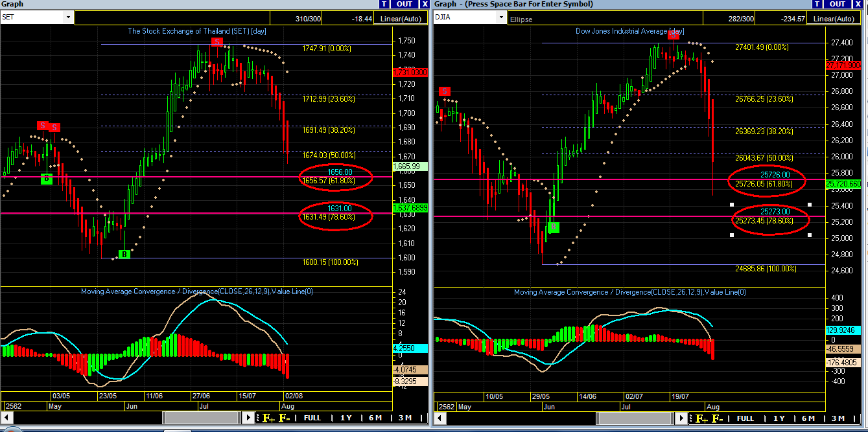Click OUT button in DJIA graph window

coord(838,4)
